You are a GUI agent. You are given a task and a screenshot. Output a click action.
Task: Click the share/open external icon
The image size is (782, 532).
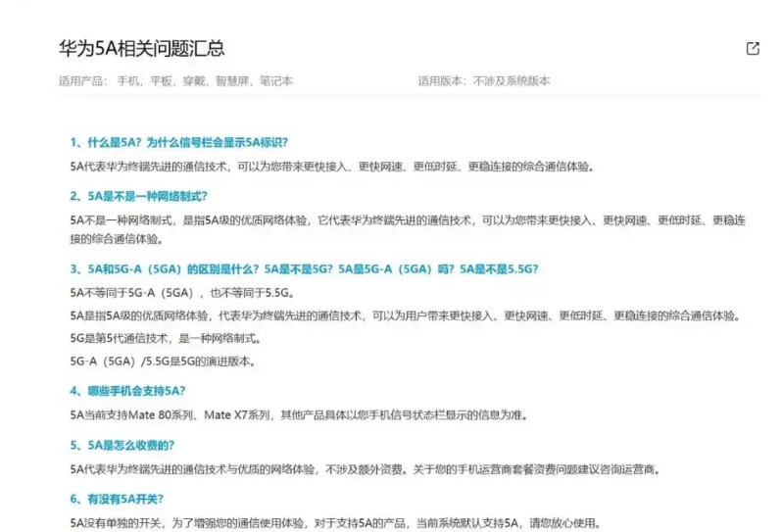pos(752,48)
